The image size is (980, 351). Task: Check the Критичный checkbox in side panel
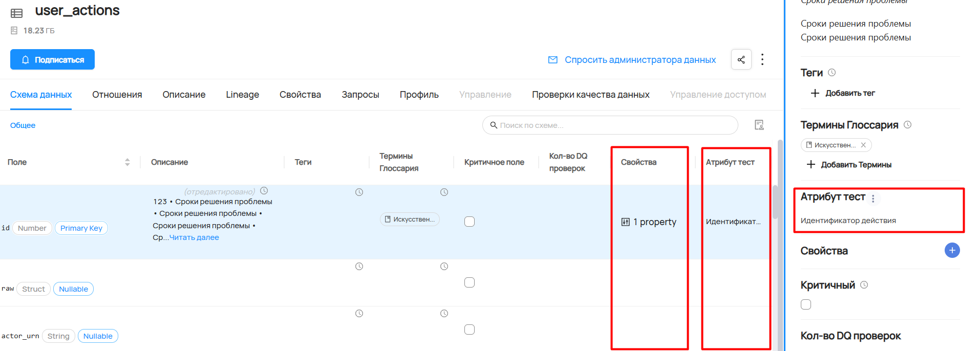coord(806,304)
